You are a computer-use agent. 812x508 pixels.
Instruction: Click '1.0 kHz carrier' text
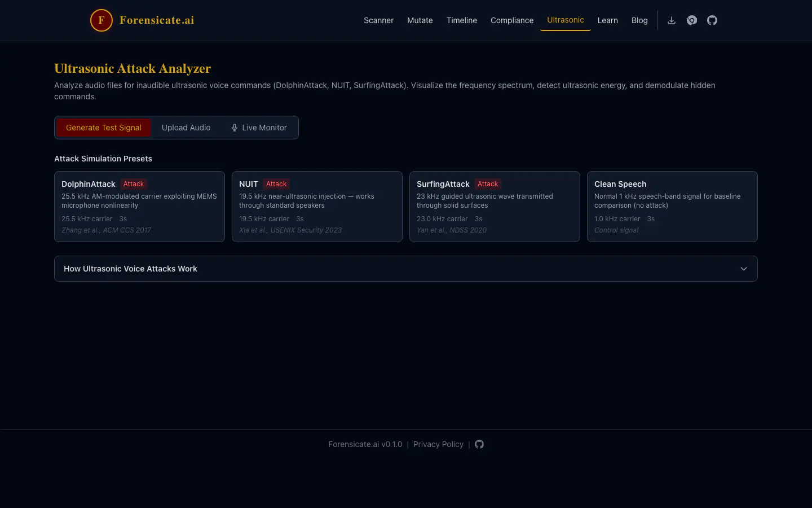point(617,219)
